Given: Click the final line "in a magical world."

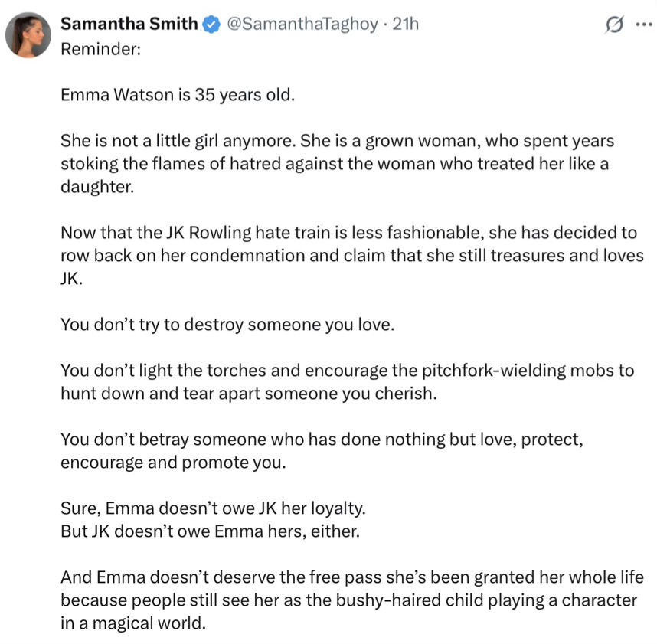Looking at the screenshot, I should (133, 623).
